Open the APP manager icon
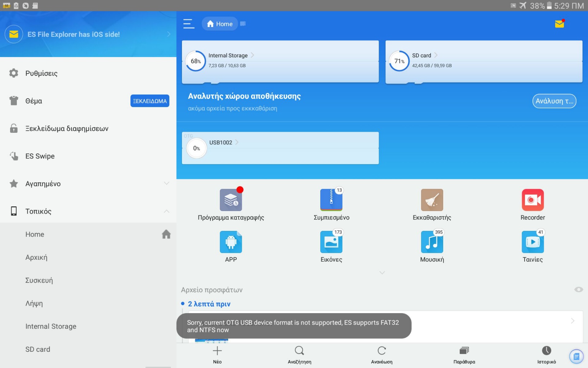The image size is (588, 368). (231, 242)
